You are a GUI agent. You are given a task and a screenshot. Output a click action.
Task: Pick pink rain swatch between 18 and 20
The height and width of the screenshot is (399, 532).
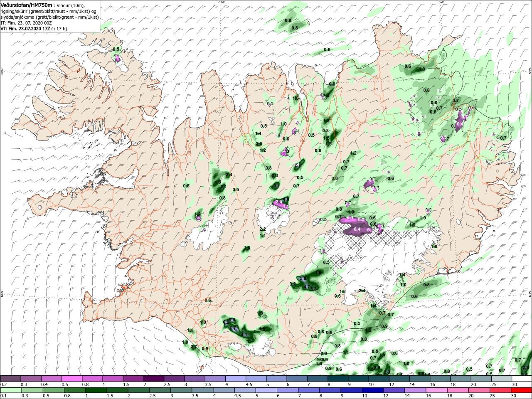pos(457,390)
